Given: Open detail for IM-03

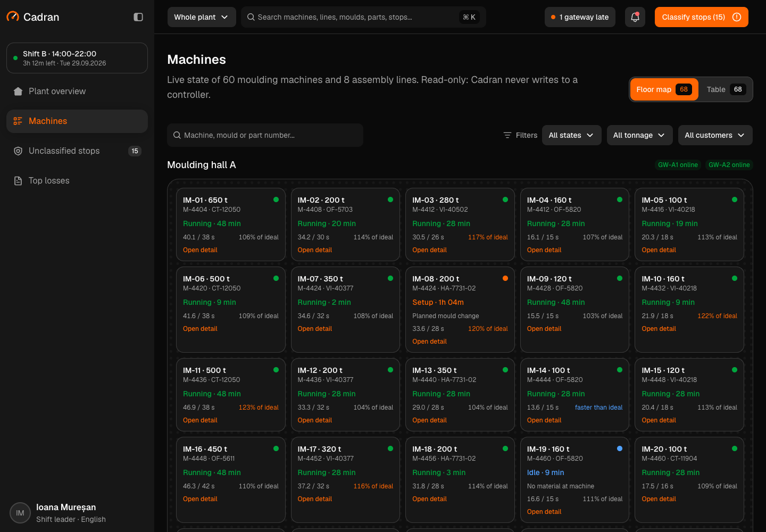Looking at the screenshot, I should [429, 250].
